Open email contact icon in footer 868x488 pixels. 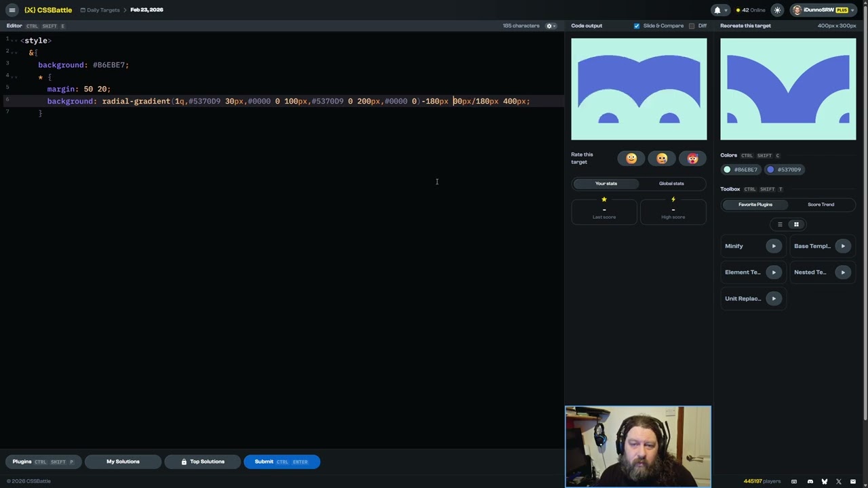854,481
